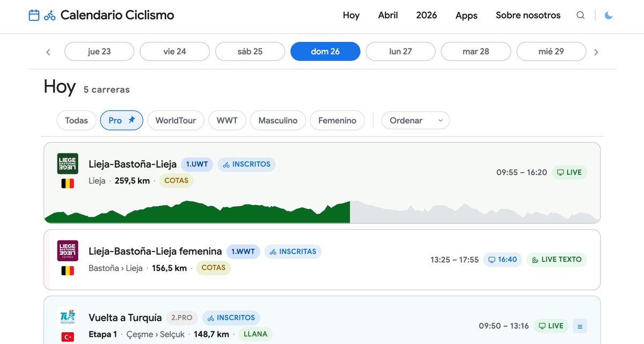Click COTAS tag on Lieja-Bastoña-Lieja
This screenshot has width=644, height=344.
(177, 180)
